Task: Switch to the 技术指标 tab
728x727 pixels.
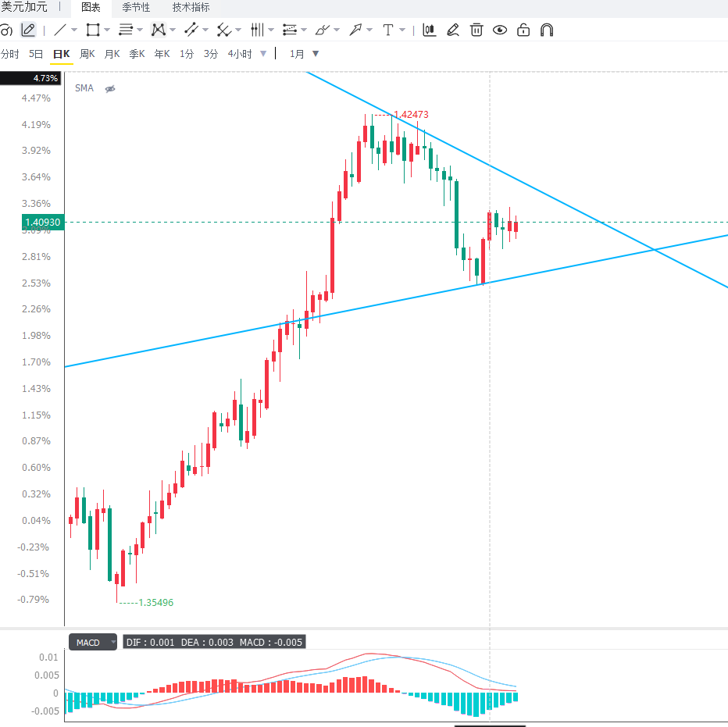Action: tap(191, 8)
